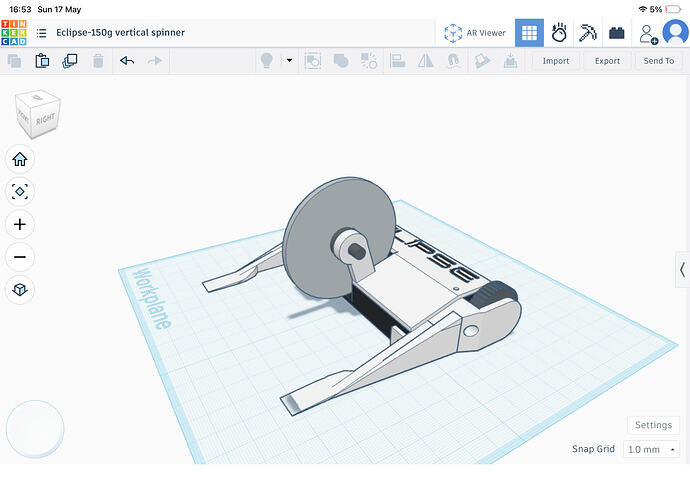The height and width of the screenshot is (479, 690).
Task: Open workplane Settings
Action: point(653,425)
